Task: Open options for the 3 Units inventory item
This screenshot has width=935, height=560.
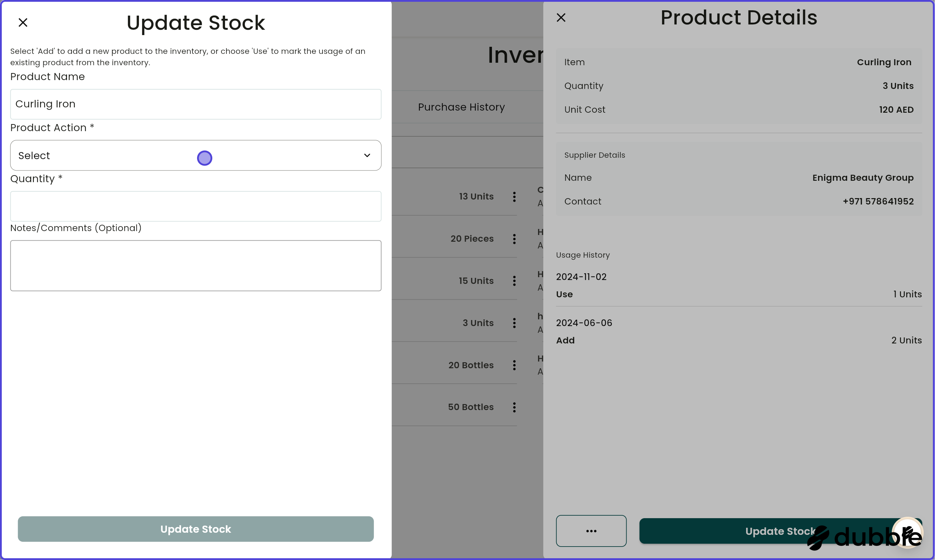Action: (x=514, y=323)
